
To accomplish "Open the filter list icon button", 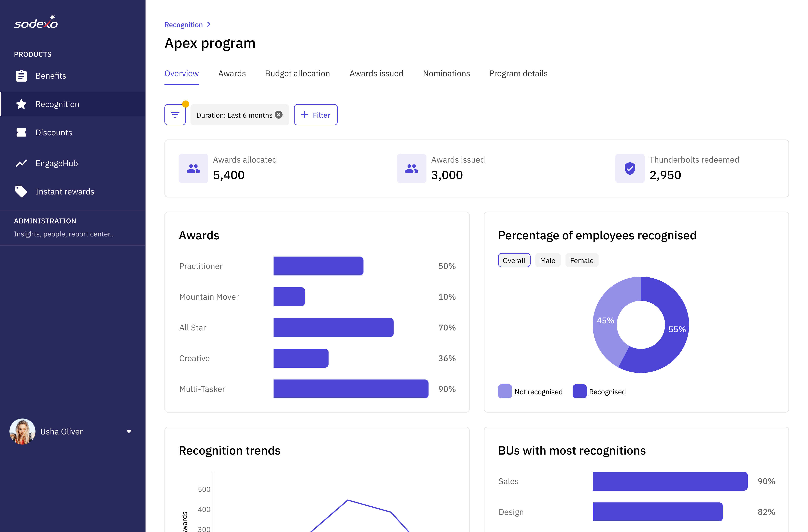I will [175, 115].
